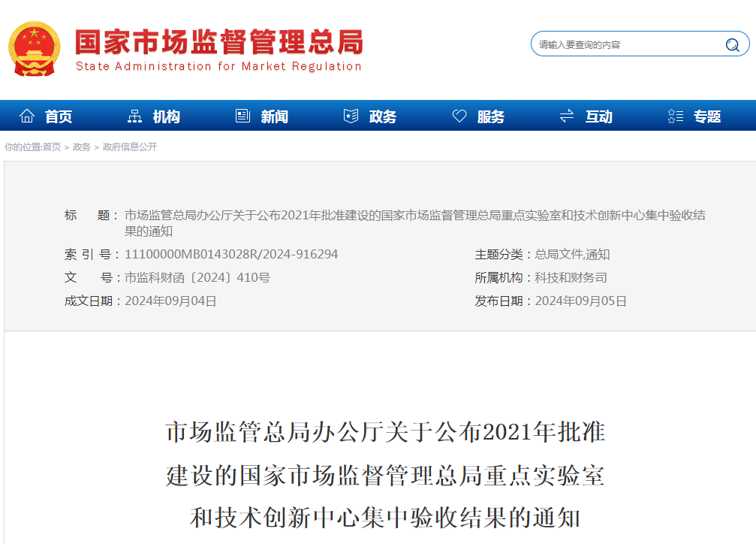Click the magnifier search icon
The width and height of the screenshot is (756, 544).
point(733,45)
